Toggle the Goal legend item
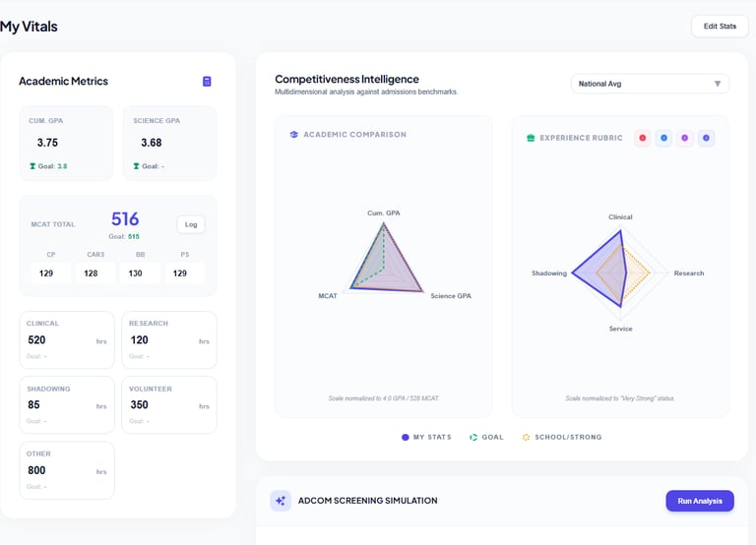This screenshot has width=756, height=545. 486,437
